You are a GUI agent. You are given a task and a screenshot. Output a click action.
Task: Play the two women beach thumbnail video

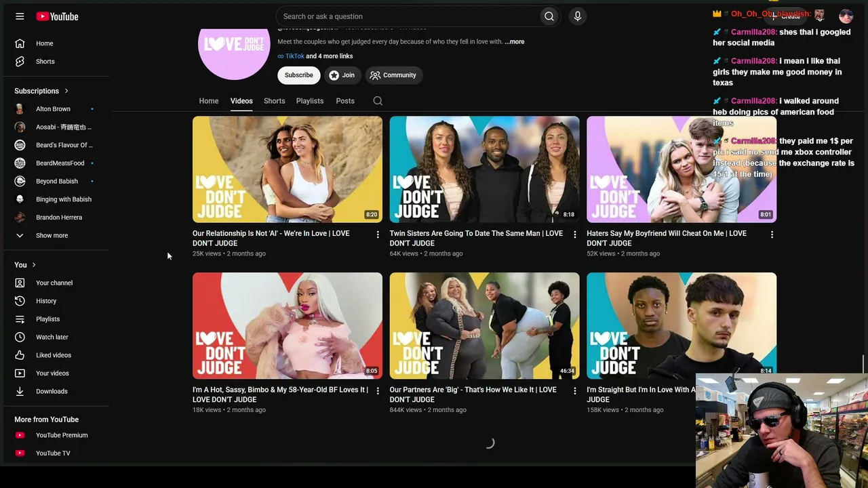tap(288, 169)
